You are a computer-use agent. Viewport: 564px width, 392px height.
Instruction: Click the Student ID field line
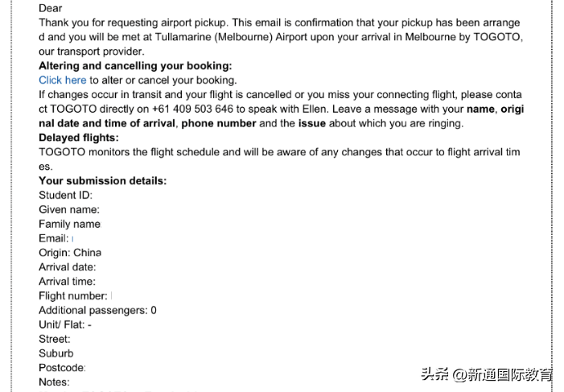65,195
